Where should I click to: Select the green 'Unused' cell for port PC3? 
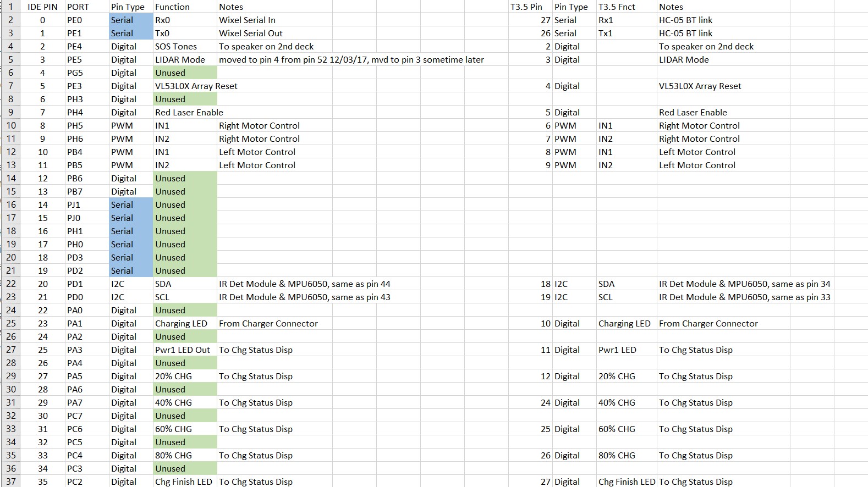pos(185,468)
